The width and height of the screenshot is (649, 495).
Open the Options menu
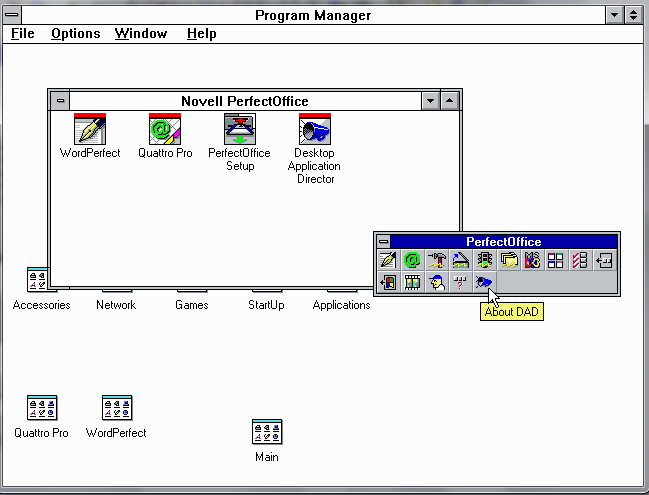(x=76, y=34)
